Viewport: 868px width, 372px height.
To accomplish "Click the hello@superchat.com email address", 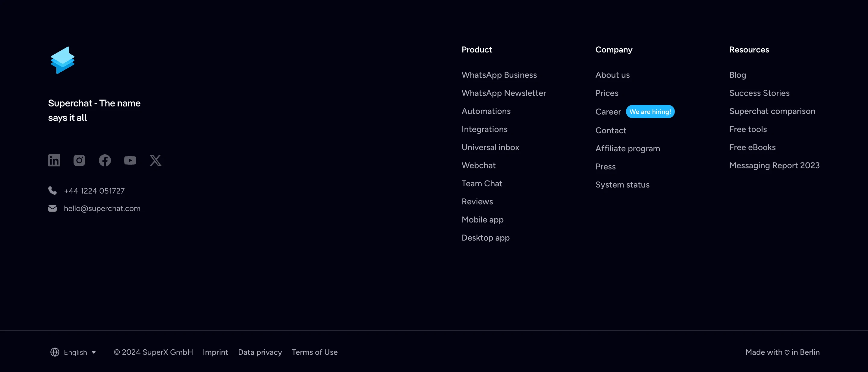I will point(102,208).
